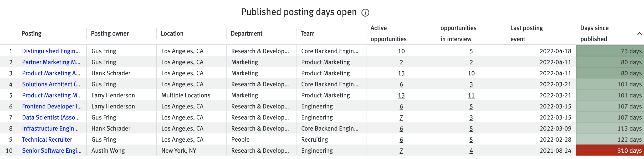Click the 10 active opportunities for Distinguished Engineer
Viewport: 644px width, 159px height.
(x=401, y=51)
